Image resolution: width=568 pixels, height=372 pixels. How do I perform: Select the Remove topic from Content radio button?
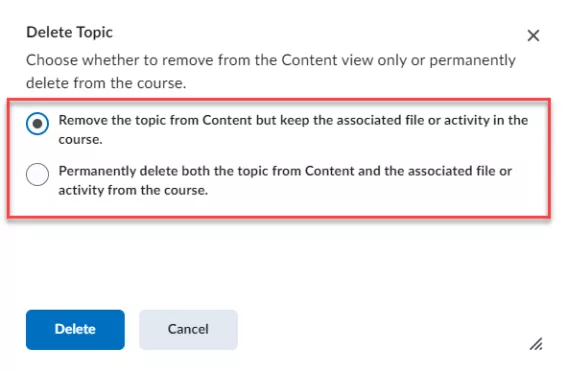point(37,124)
